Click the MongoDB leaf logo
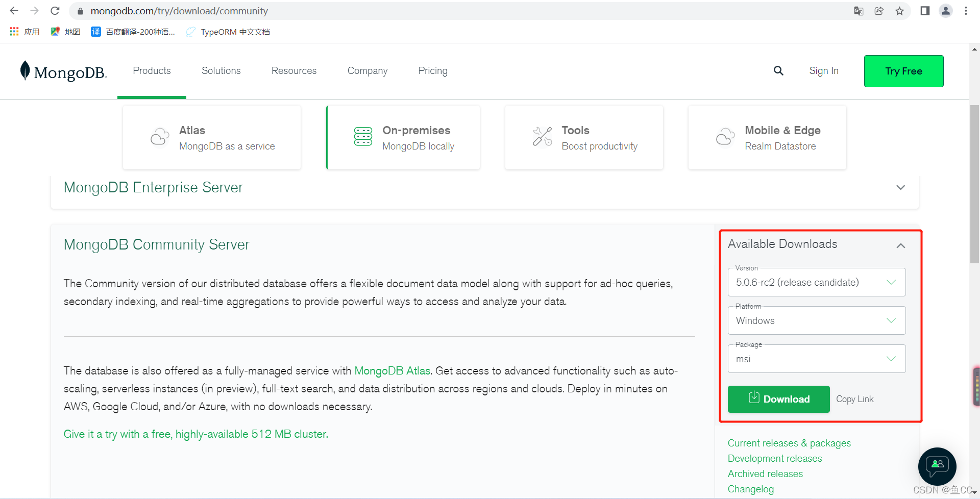The image size is (980, 499). 25,70
